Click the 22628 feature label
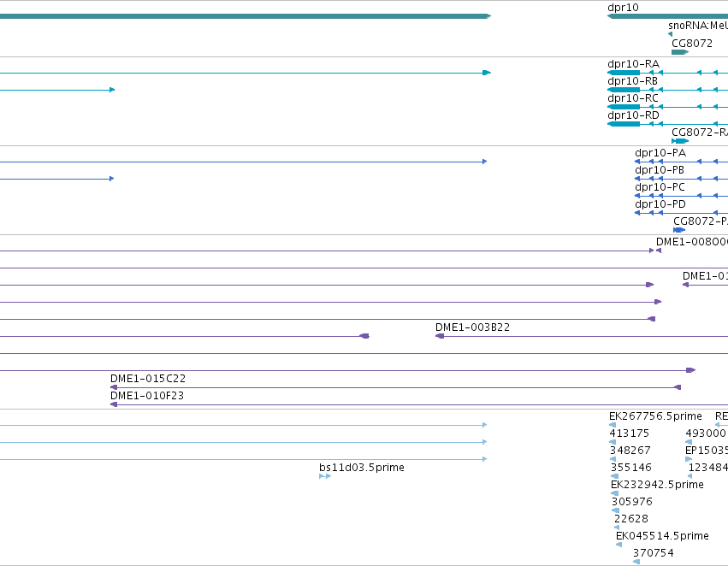This screenshot has width=728, height=566. pos(631,519)
